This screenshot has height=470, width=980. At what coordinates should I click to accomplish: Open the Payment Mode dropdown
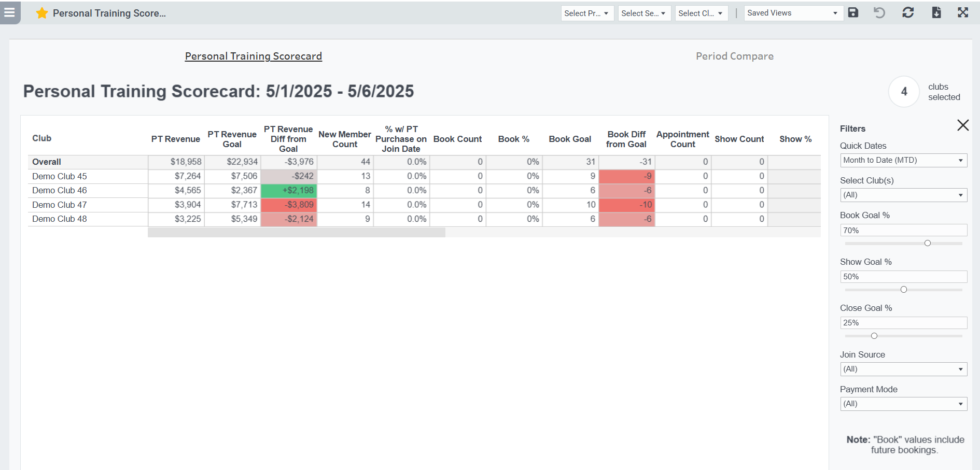tap(903, 404)
